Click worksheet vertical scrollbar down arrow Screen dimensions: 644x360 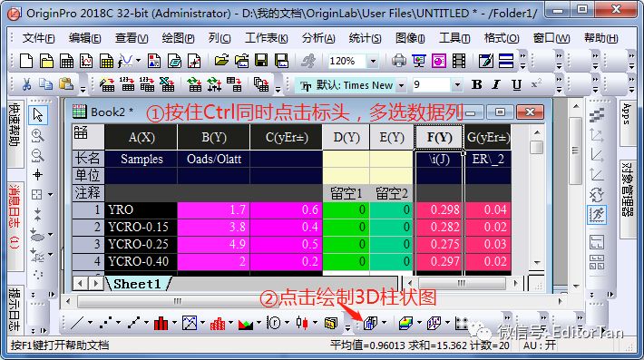click(537, 263)
